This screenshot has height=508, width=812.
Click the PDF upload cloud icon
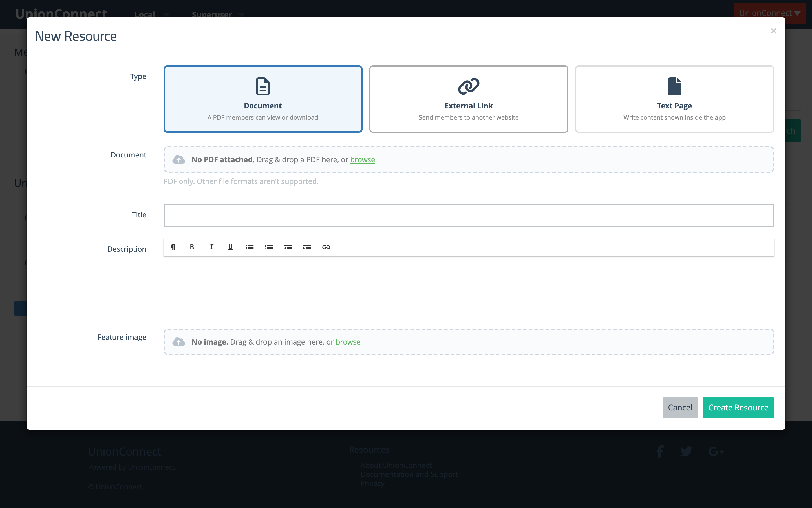point(178,159)
